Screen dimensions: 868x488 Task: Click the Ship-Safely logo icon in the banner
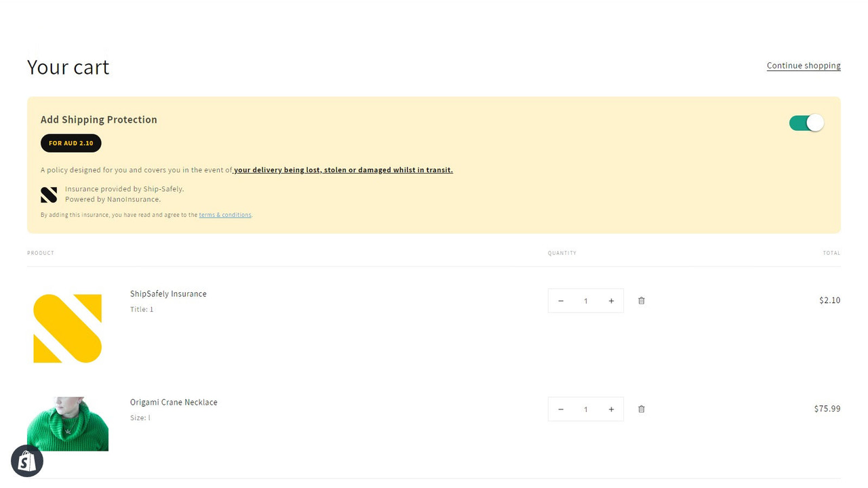[48, 194]
